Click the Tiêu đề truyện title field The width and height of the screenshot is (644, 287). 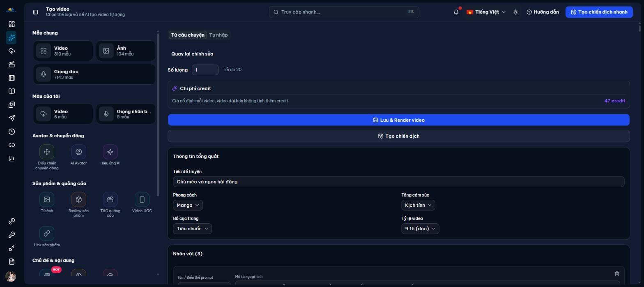398,182
